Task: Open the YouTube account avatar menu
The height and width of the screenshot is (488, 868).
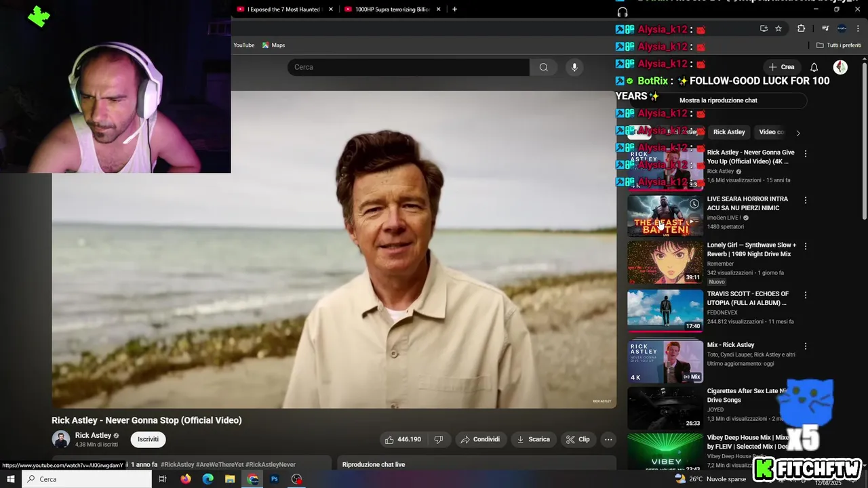Action: point(840,67)
